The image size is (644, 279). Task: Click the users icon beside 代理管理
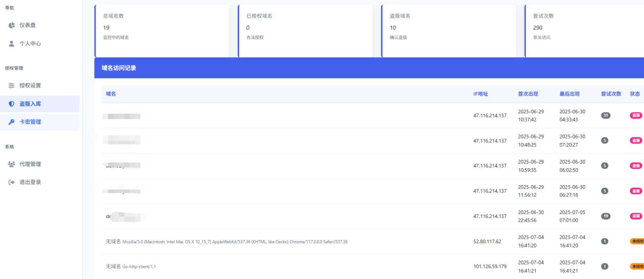(11, 164)
